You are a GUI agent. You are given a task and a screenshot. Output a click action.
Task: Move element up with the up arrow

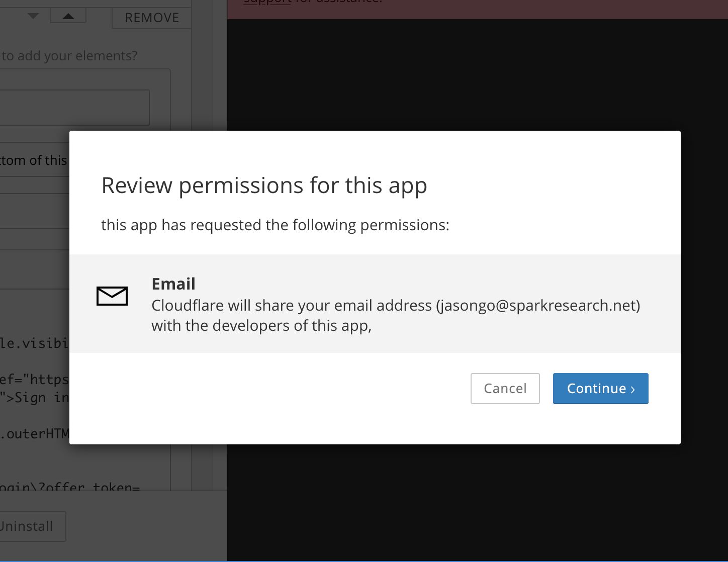[68, 16]
